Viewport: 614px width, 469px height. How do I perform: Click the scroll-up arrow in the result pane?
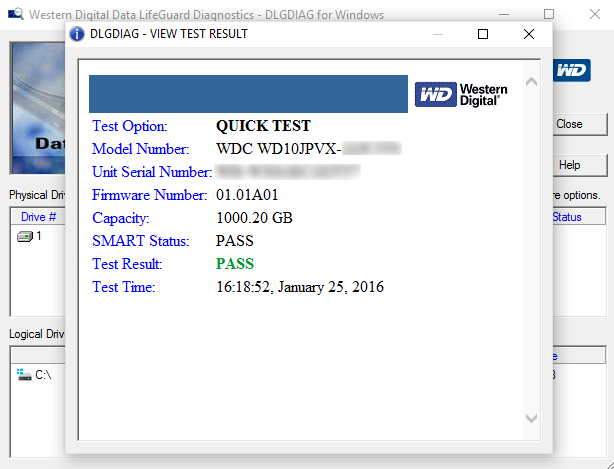tap(531, 82)
